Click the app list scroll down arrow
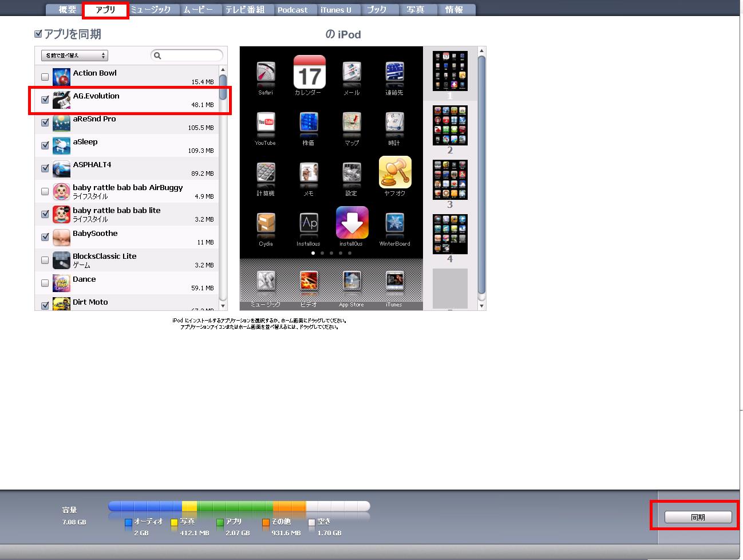This screenshot has height=560, width=743. pyautogui.click(x=223, y=306)
